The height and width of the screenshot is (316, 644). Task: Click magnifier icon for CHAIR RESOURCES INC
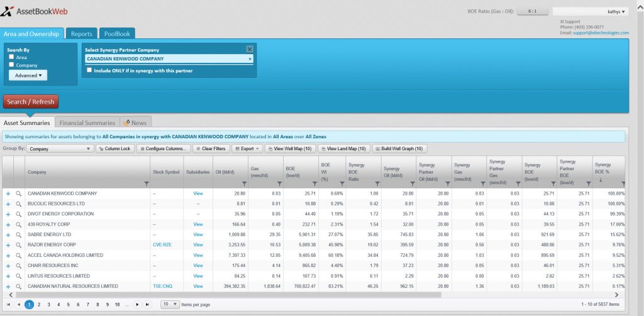pyautogui.click(x=18, y=266)
